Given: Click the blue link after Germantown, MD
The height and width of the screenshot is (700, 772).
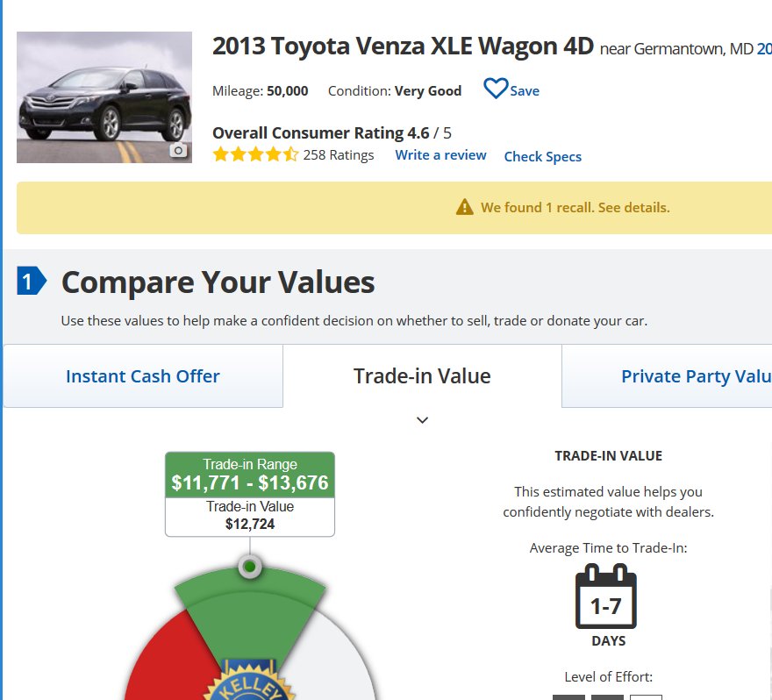Looking at the screenshot, I should (764, 49).
